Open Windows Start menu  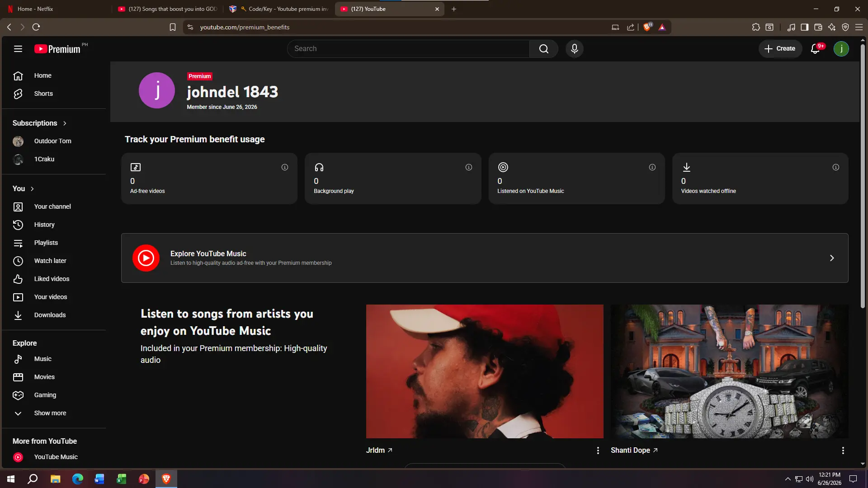[x=11, y=479]
